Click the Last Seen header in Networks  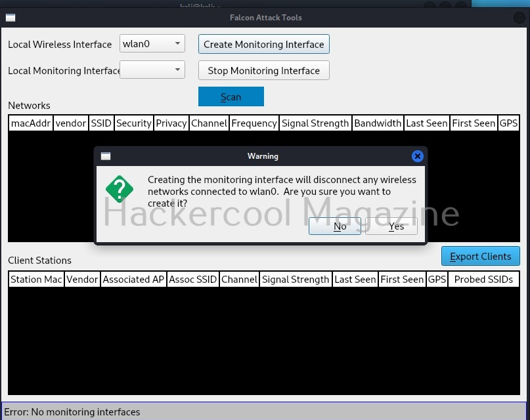(x=427, y=123)
